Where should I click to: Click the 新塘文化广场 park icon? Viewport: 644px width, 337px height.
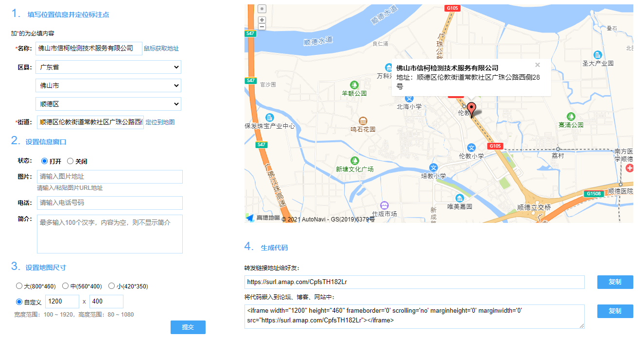point(355,160)
